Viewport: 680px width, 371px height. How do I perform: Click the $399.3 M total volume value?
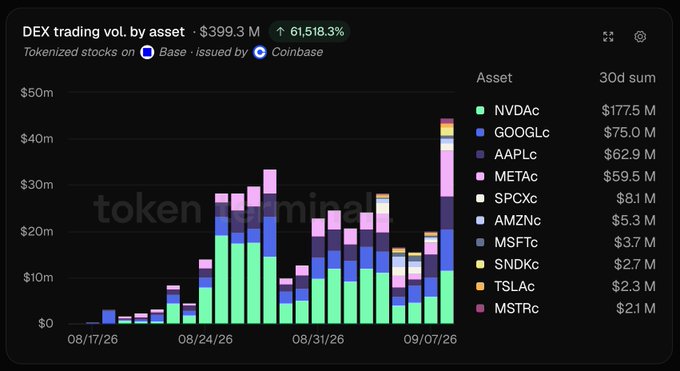point(229,32)
